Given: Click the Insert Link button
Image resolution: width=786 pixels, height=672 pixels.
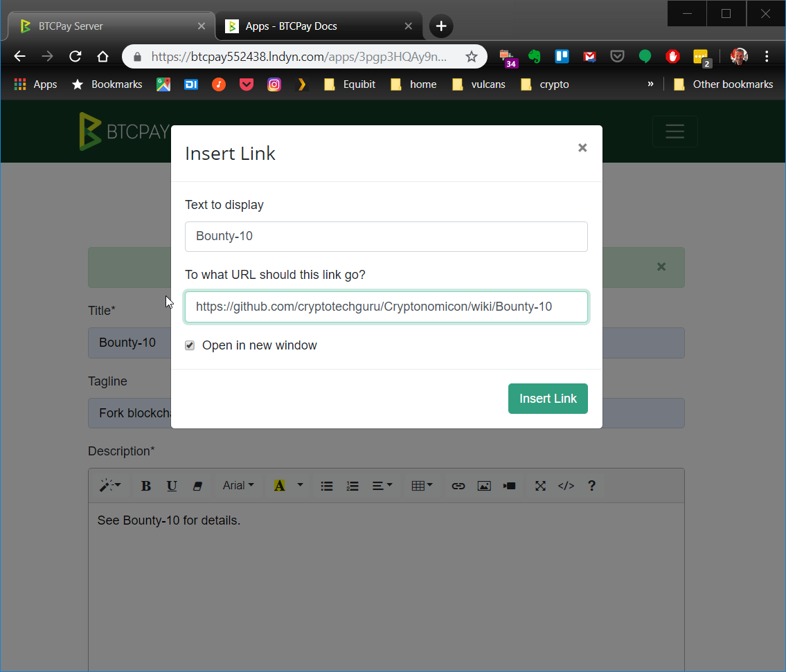Looking at the screenshot, I should click(x=548, y=398).
